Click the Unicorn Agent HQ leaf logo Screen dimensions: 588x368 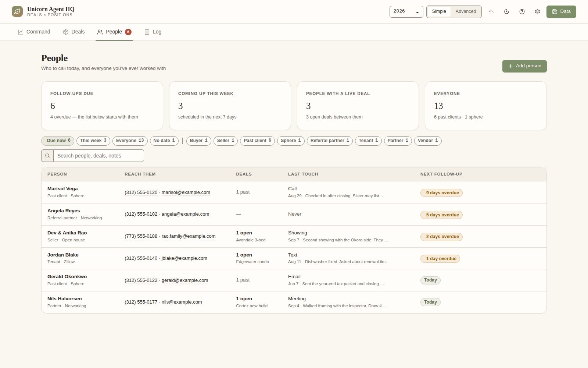(17, 11)
